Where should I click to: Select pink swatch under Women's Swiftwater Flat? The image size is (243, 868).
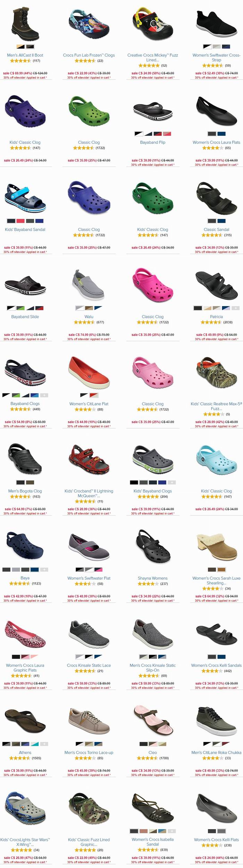[x=99, y=569]
